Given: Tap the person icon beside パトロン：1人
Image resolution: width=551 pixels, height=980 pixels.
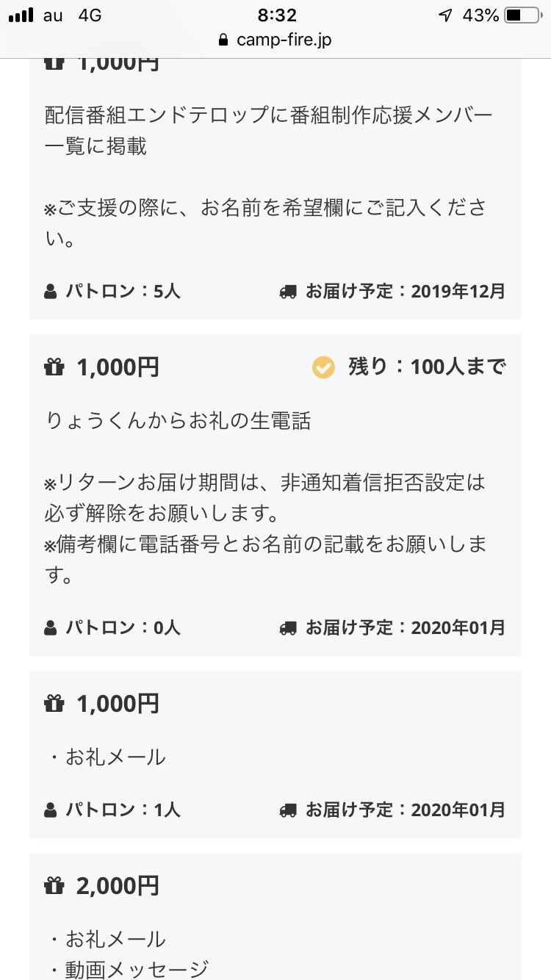Looking at the screenshot, I should coord(50,810).
